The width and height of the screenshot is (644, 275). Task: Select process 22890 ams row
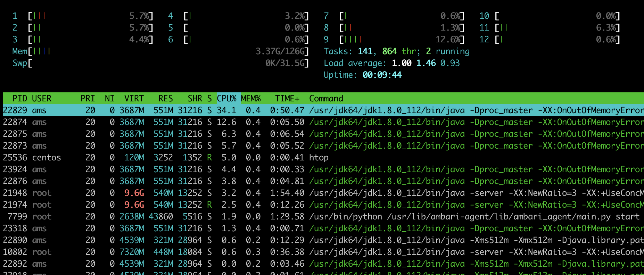point(322,240)
